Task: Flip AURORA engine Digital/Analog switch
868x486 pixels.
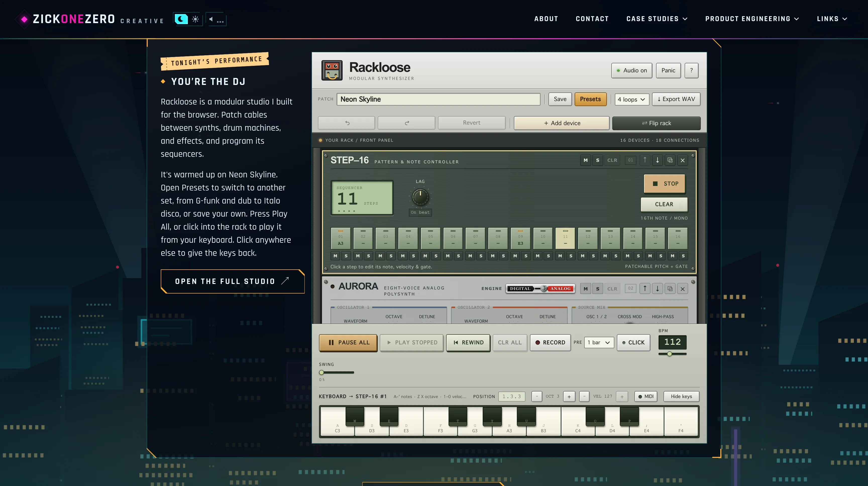Action: (x=540, y=288)
